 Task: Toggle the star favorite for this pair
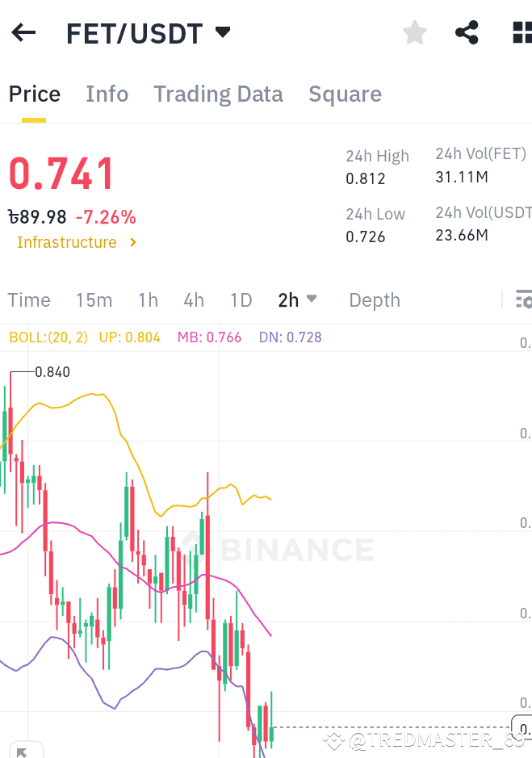414,32
